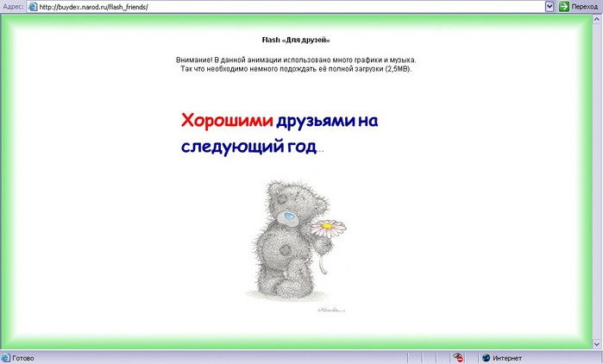Screen dimensions: 603x364
Task: Click the red word Хорошими
Action: 227,120
